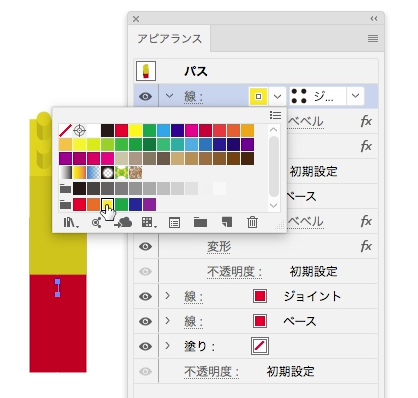418x398 pixels.
Task: Hide the 塗り fill via eye icon
Action: tap(145, 347)
